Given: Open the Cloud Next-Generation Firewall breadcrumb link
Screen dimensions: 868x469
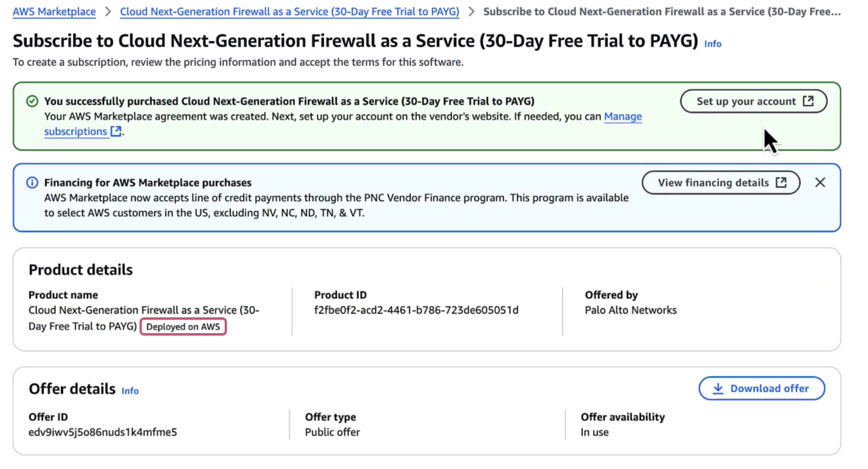Looking at the screenshot, I should coord(289,11).
